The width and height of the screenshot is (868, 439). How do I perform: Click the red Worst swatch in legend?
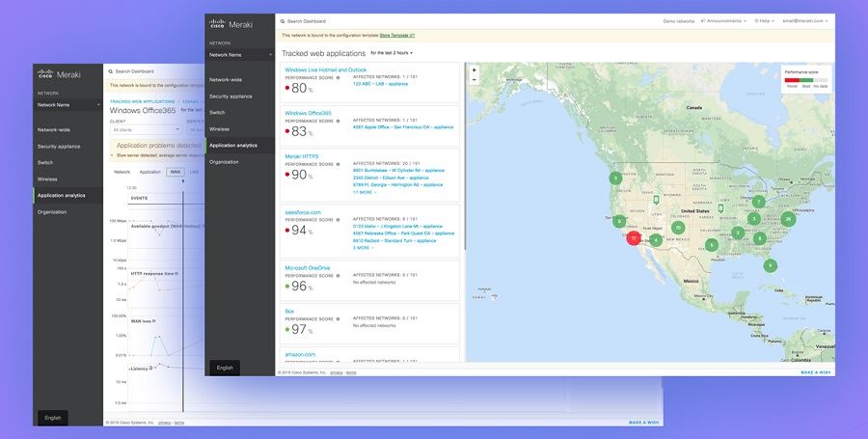point(792,80)
